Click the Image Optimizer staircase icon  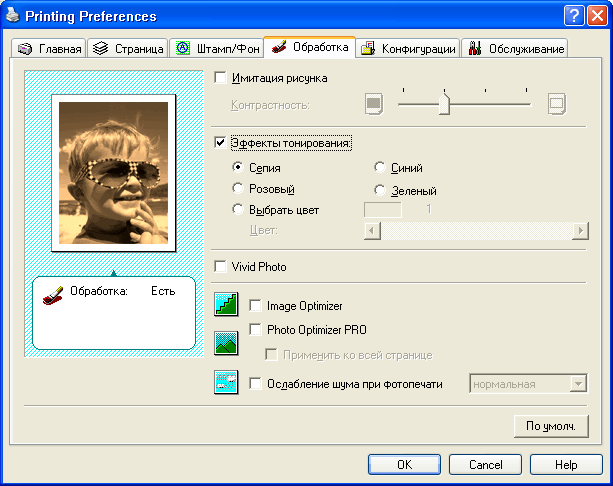226,305
